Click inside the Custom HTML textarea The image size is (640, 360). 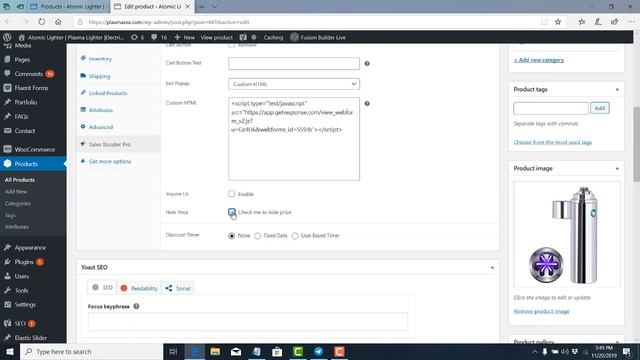294,139
